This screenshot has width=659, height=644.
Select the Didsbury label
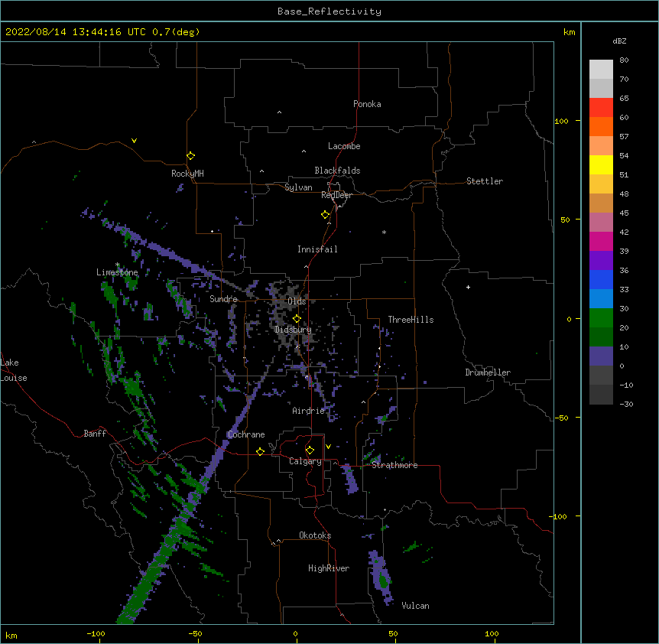293,330
